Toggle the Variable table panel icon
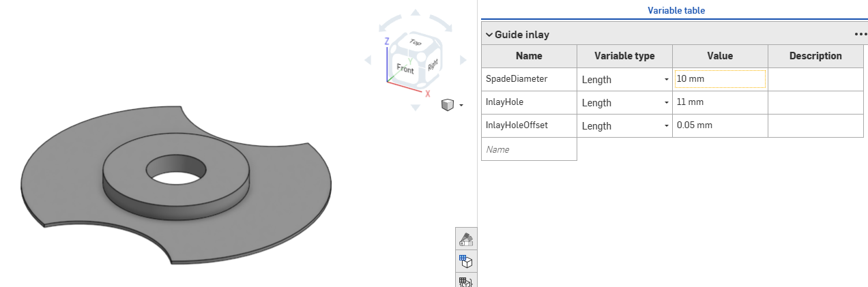Image resolution: width=868 pixels, height=287 pixels. point(467,261)
